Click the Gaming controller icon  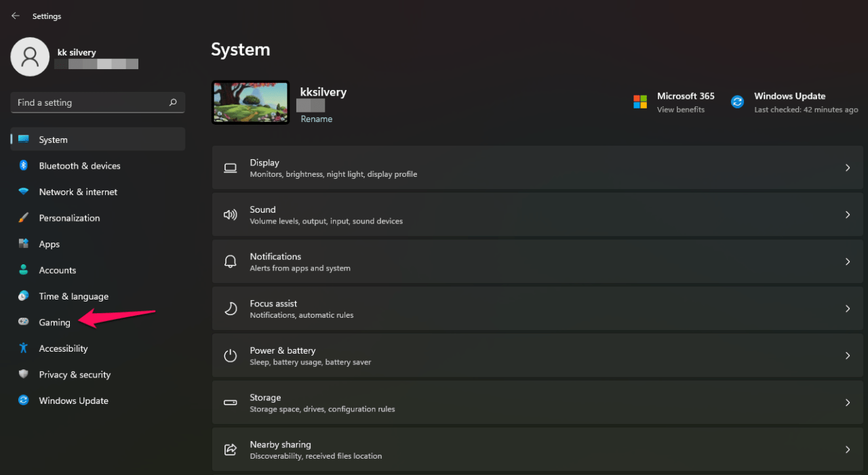24,323
